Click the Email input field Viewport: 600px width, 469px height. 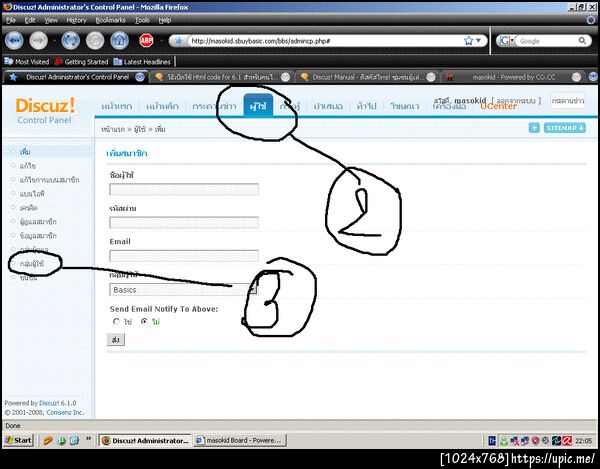click(184, 255)
